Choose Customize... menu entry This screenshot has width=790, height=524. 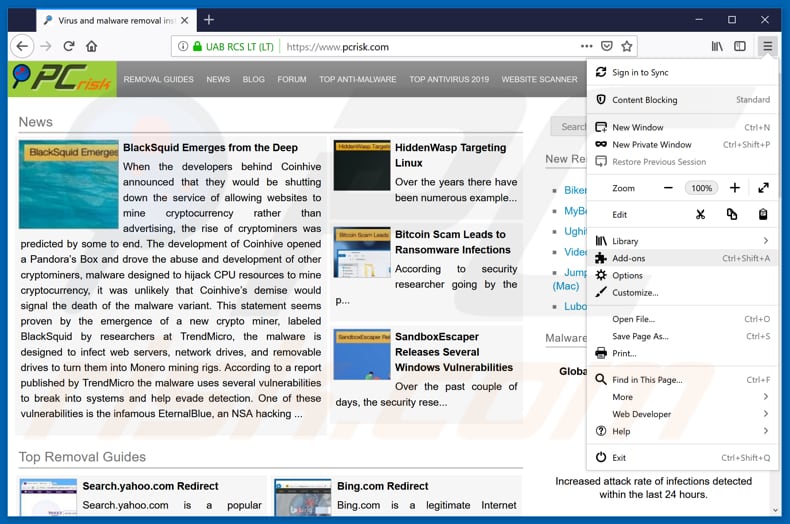683,292
